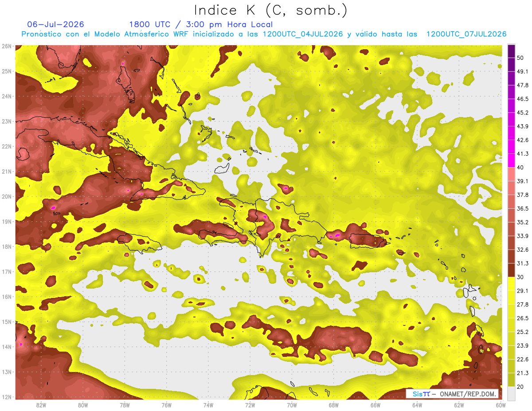532x411 pixels.
Task: Click the colorbar value 30
Action: click(520, 277)
